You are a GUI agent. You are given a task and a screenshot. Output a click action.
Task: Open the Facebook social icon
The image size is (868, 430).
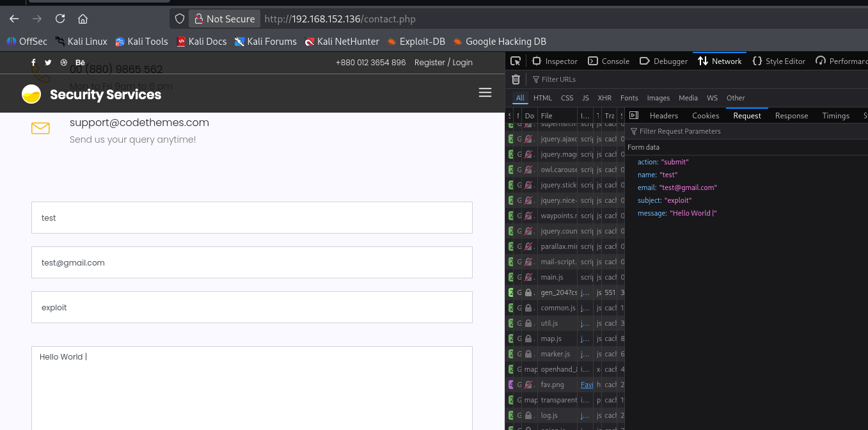[x=33, y=63]
